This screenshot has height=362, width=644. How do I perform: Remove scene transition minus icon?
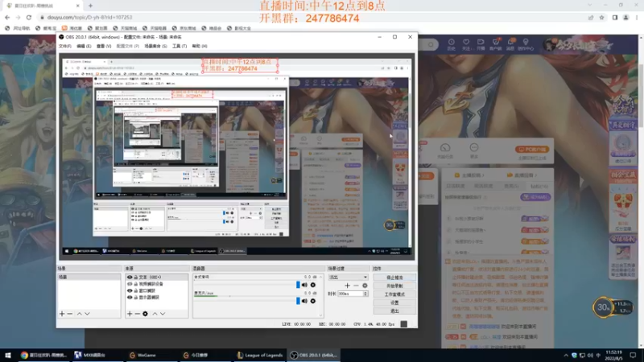tap(356, 286)
